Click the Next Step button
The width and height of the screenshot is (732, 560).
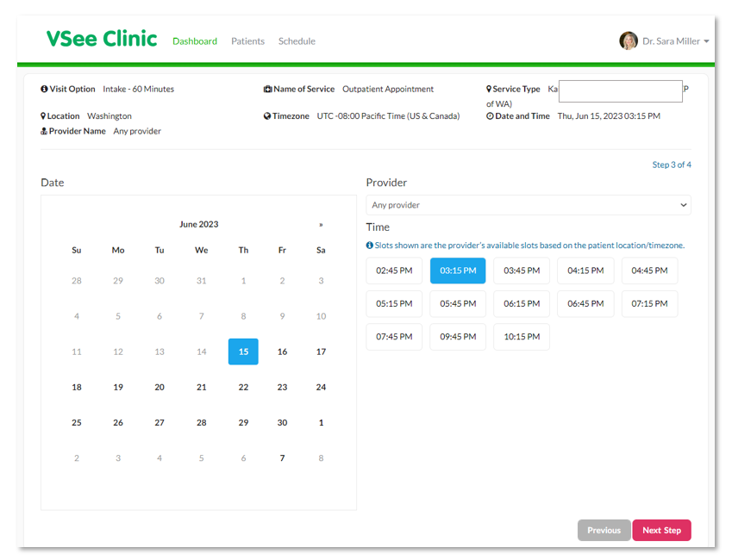[661, 530]
